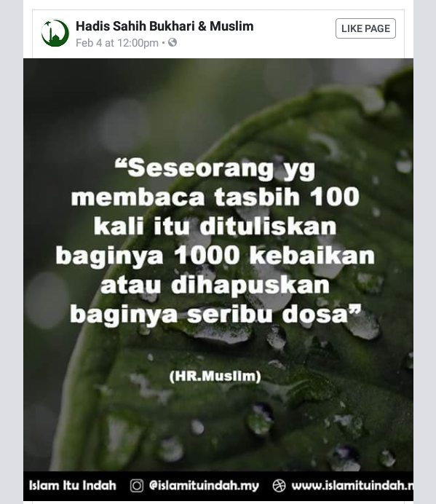436x504 pixels.
Task: Click the Instagram logo in the banner
Action: [x=137, y=485]
